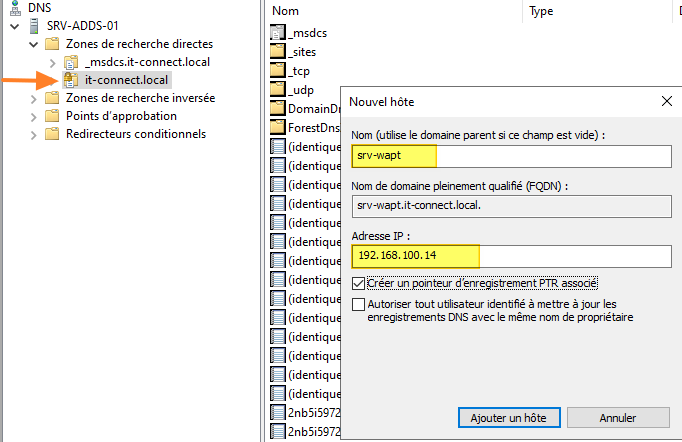This screenshot has width=682, height=442.
Task: Click the DNS root icon in the tree
Action: point(15,7)
